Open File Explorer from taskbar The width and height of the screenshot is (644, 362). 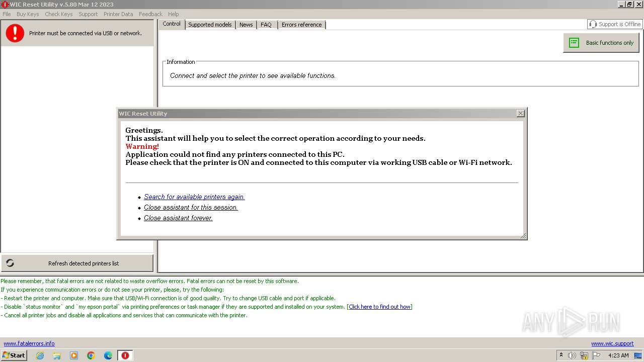pyautogui.click(x=57, y=355)
